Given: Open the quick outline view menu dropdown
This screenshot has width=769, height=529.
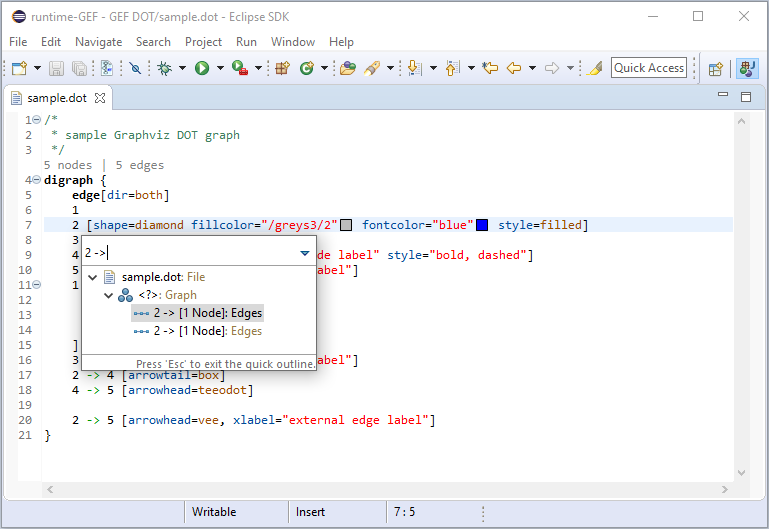Looking at the screenshot, I should coord(304,254).
